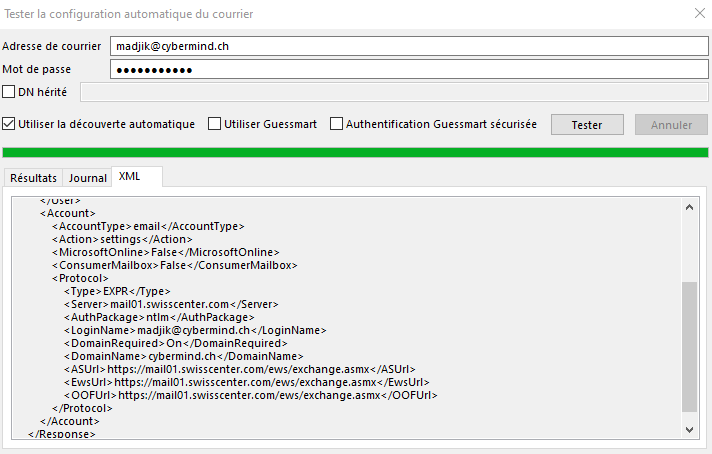Select the XML tab
The width and height of the screenshot is (712, 454).
[130, 176]
